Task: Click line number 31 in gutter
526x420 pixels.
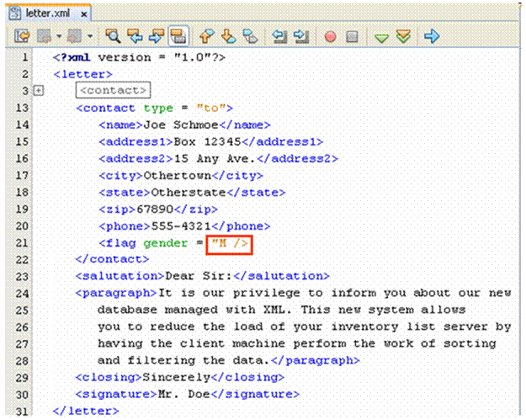Action: click(x=22, y=411)
